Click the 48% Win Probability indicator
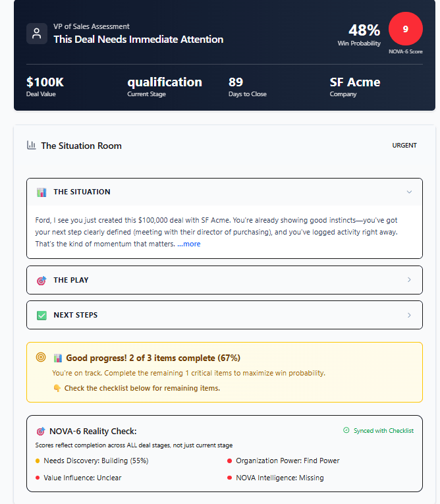The width and height of the screenshot is (440, 504). coord(359,35)
